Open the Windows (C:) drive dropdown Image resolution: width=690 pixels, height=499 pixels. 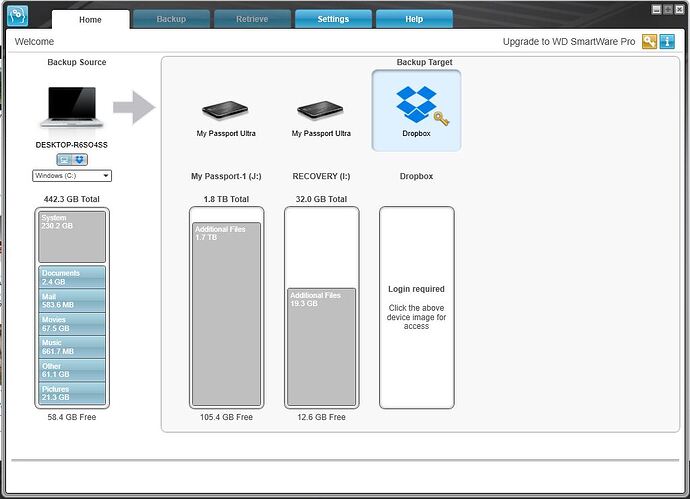click(x=72, y=176)
